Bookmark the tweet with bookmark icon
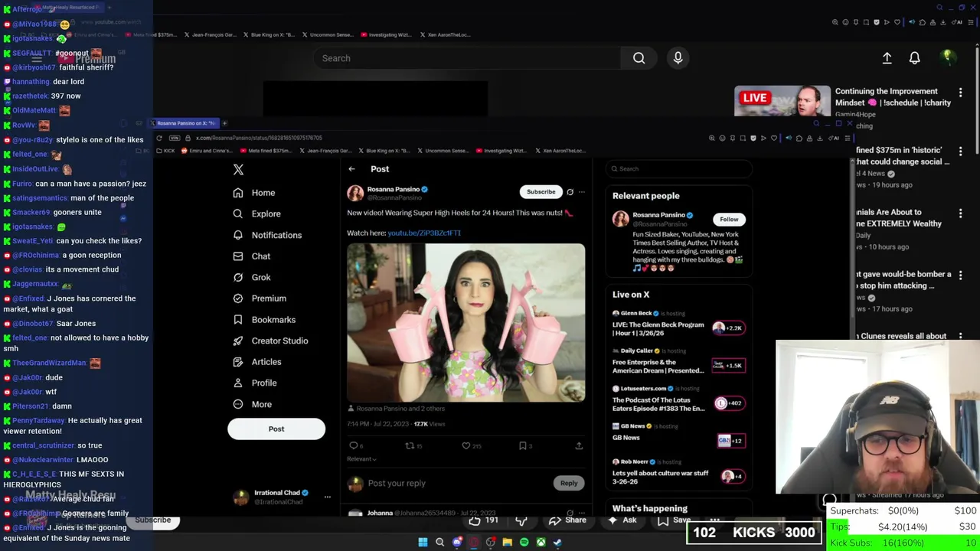The width and height of the screenshot is (980, 551). 522,445
